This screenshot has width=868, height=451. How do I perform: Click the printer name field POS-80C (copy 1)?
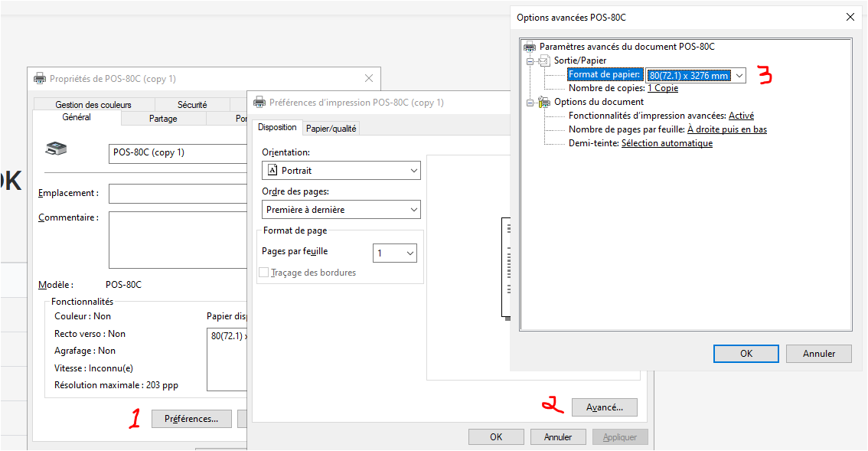coord(178,153)
